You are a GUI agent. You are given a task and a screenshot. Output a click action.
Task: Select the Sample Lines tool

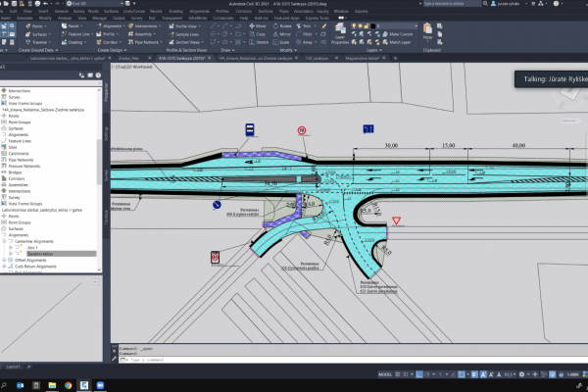click(x=184, y=34)
